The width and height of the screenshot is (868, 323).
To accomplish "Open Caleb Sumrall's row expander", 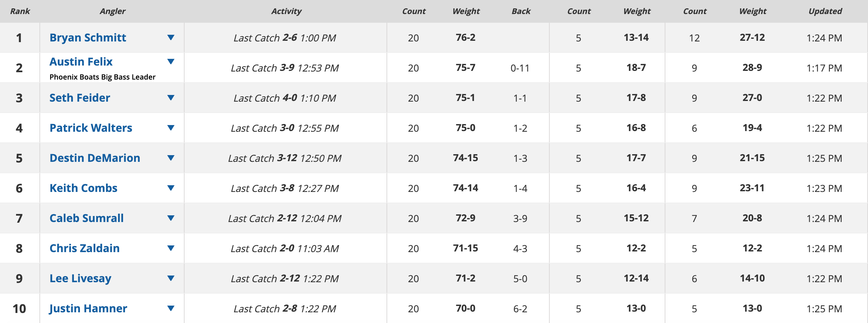I will (x=171, y=218).
